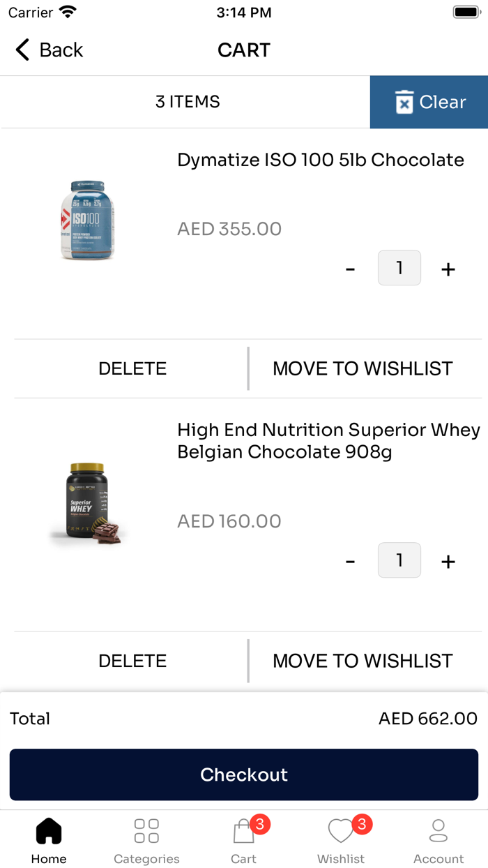
Task: Decrease quantity of Superior Whey Belgian Chocolate
Action: click(x=350, y=560)
